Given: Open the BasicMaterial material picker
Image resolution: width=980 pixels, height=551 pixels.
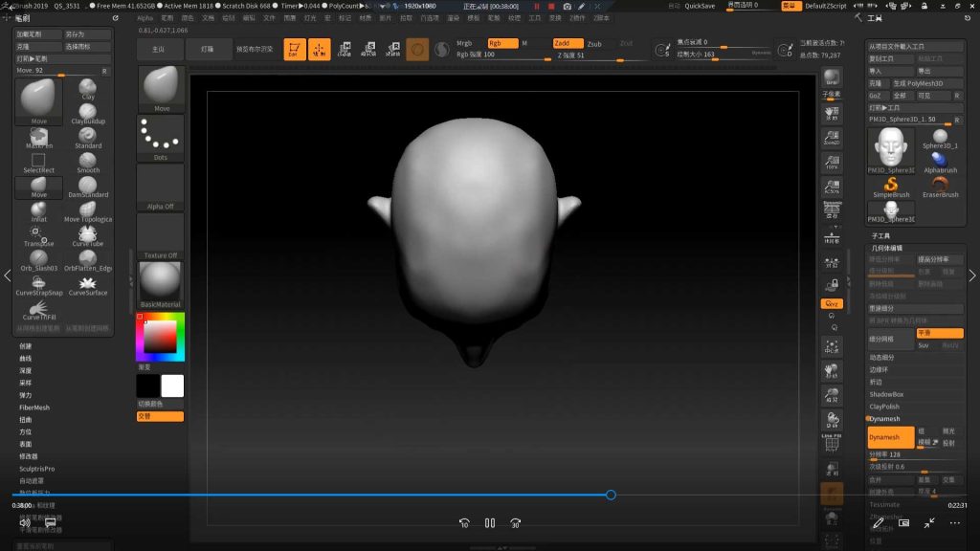Looking at the screenshot, I should (x=161, y=285).
